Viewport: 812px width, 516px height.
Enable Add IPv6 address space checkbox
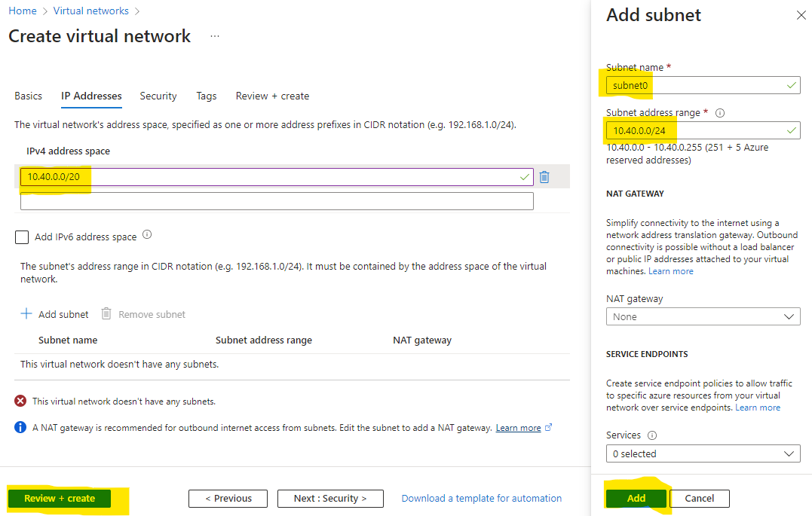point(22,237)
